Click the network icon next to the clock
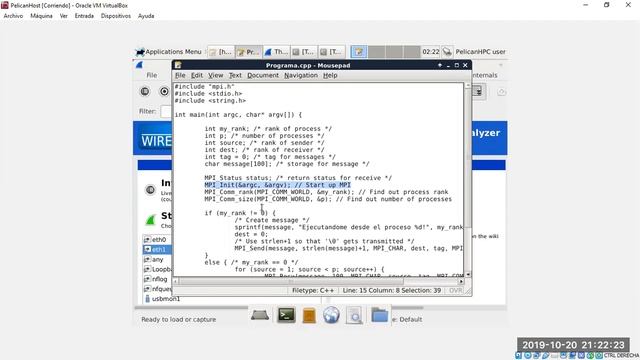Screen dimensions: 640x360 447,52
